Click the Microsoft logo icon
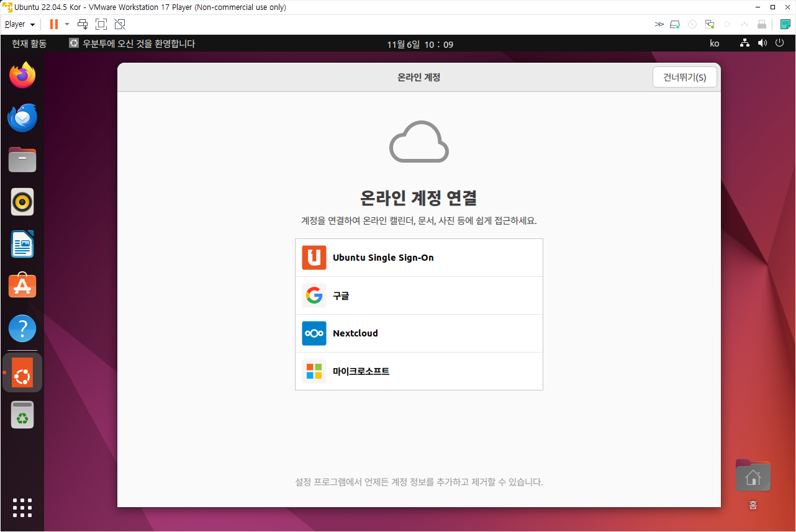 pos(314,371)
